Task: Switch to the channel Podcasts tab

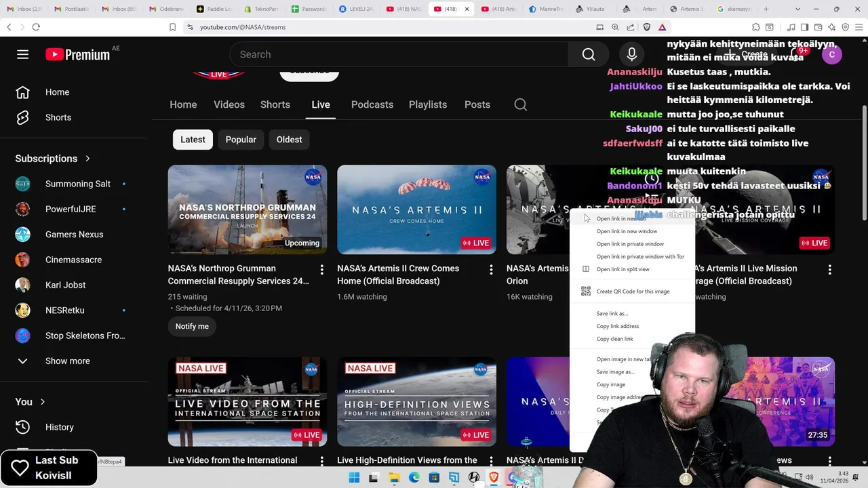Action: tap(372, 104)
